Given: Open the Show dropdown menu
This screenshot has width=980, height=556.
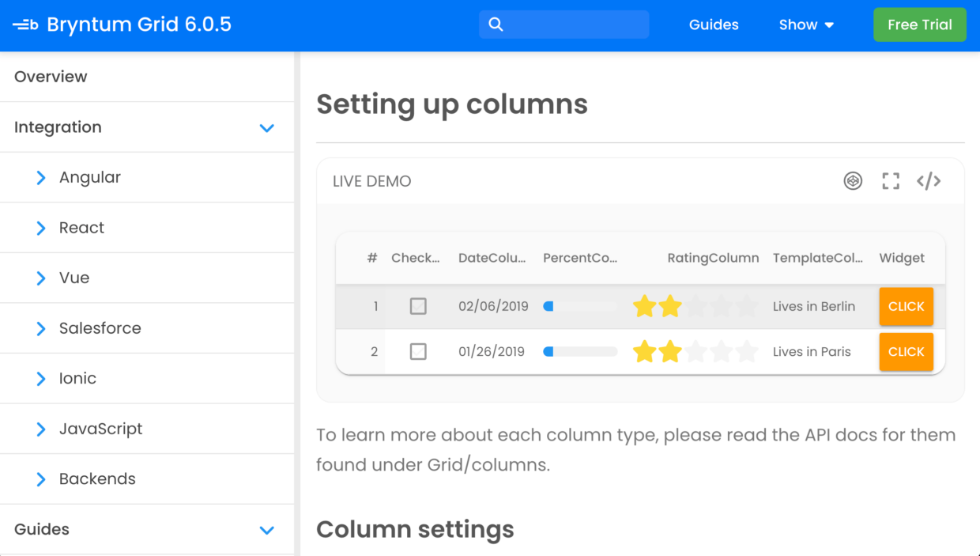Looking at the screenshot, I should click(806, 25).
